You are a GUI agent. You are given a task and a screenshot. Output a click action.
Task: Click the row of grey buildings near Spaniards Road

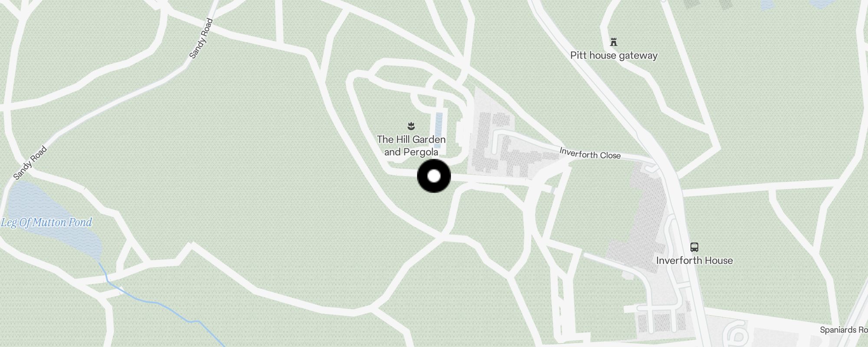(x=660, y=323)
